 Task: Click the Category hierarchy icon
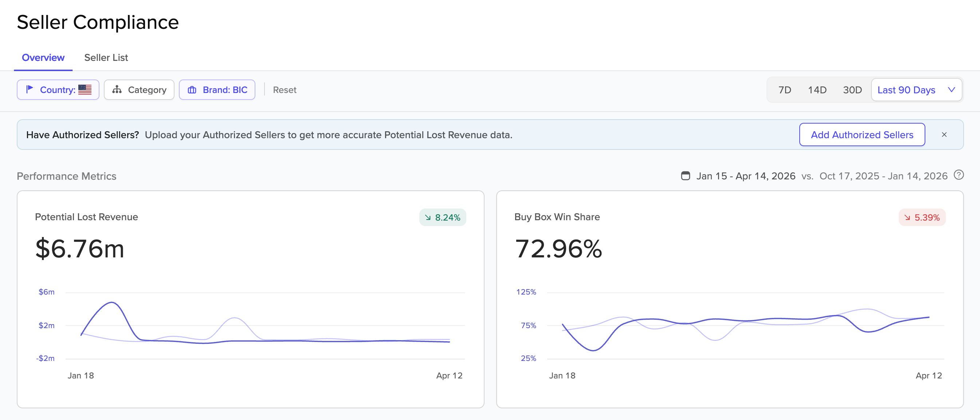tap(117, 89)
